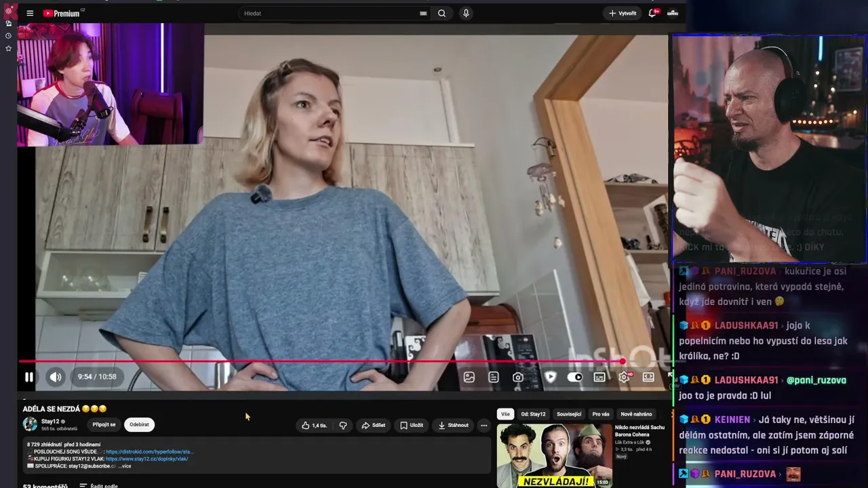Image resolution: width=868 pixels, height=488 pixels.
Task: Open the history clock icon in sidebar
Action: 8,36
